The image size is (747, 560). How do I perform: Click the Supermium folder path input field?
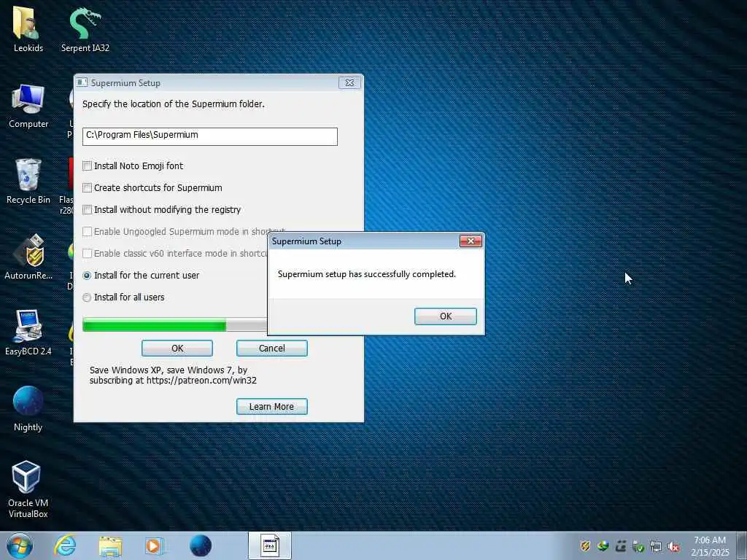point(209,136)
